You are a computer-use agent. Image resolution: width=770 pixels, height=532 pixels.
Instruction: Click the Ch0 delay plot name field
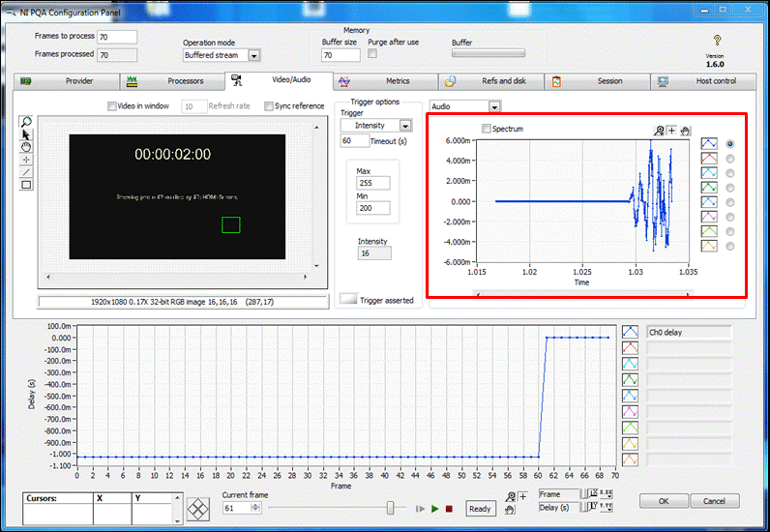click(x=690, y=333)
